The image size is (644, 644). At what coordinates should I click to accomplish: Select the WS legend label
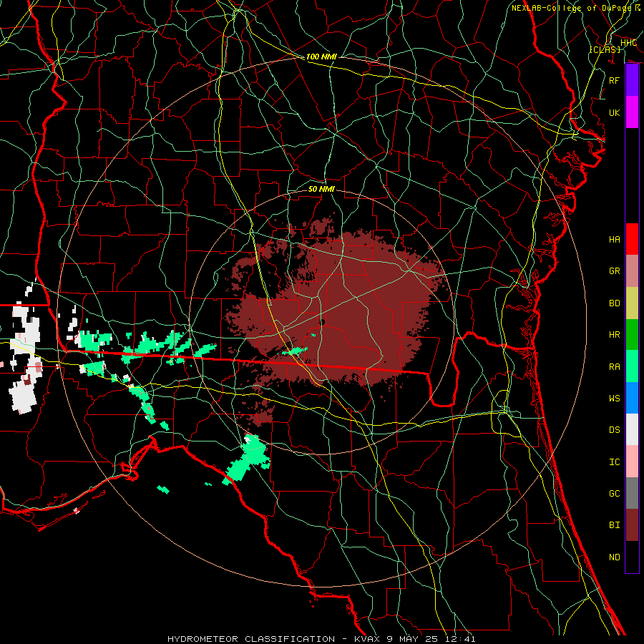click(x=614, y=398)
